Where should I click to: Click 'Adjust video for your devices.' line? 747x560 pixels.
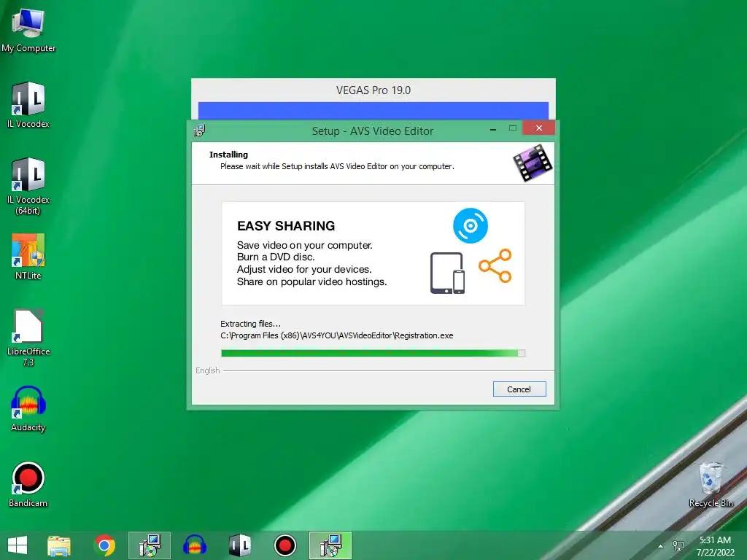pos(304,270)
